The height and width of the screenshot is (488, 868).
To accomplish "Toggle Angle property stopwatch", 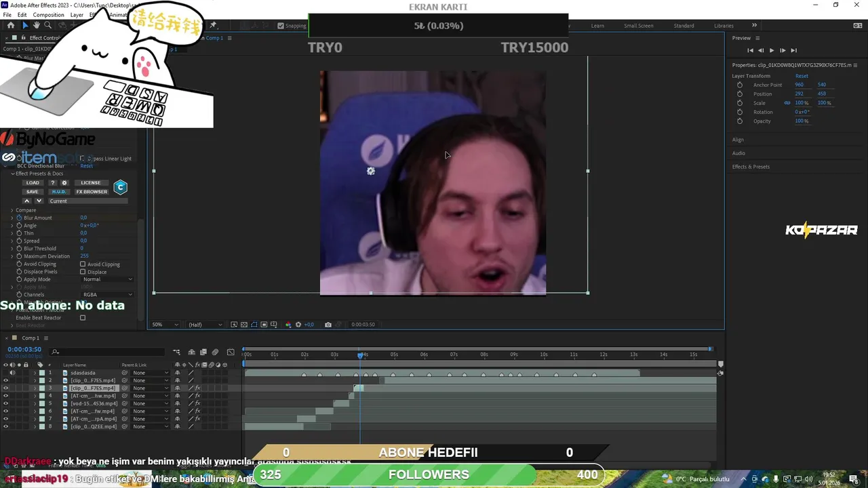I will 19,225.
